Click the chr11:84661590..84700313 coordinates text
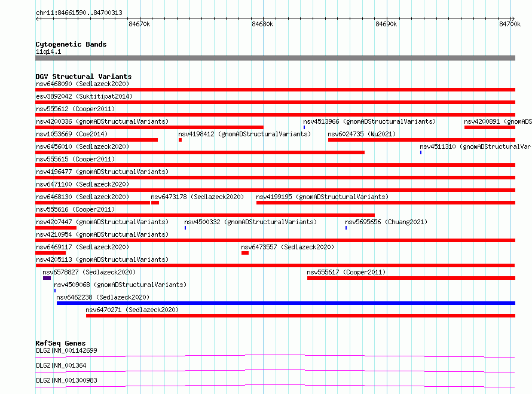532x394 pixels. [x=79, y=13]
